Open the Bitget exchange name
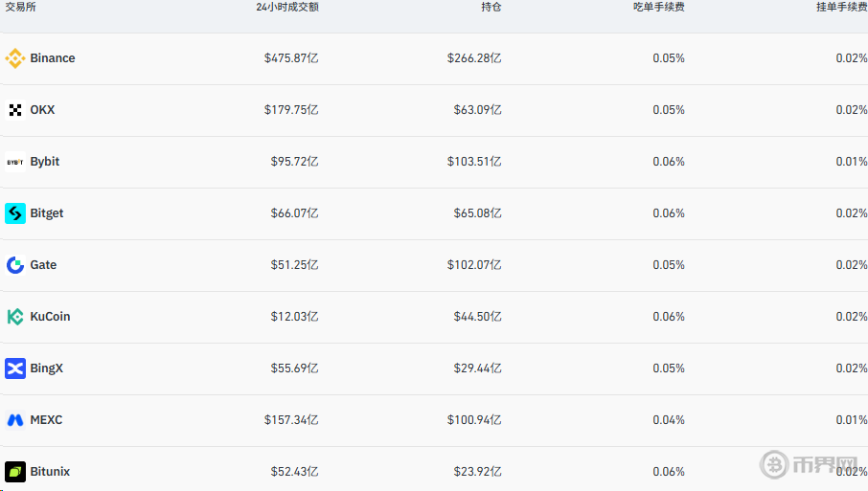This screenshot has width=868, height=491. click(x=47, y=212)
